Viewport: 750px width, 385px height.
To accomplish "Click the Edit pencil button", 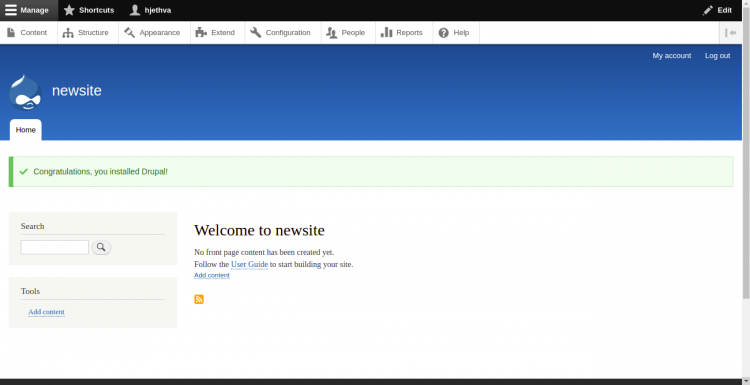I will click(717, 10).
